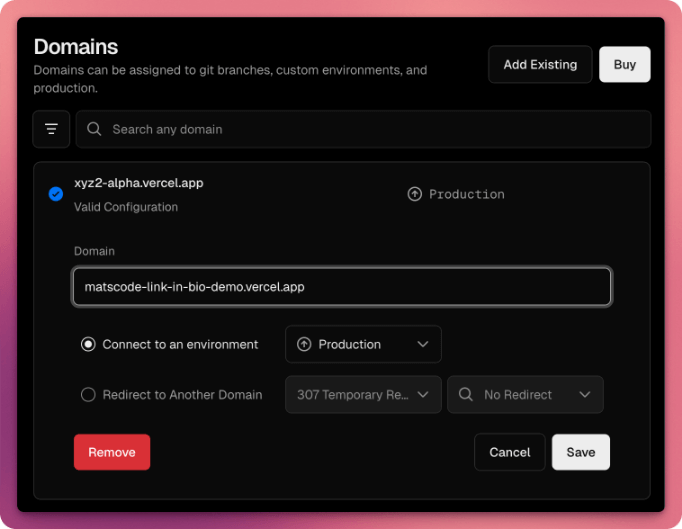This screenshot has height=529, width=682.
Task: Click the search magnifier icon in domain search
Action: pyautogui.click(x=94, y=129)
